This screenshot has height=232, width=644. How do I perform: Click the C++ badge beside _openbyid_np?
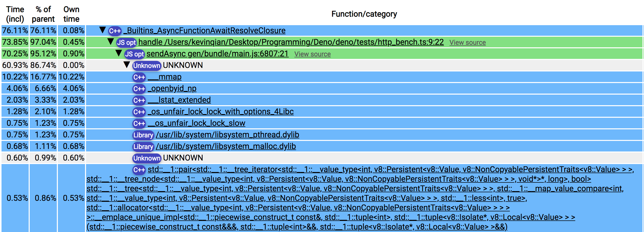140,89
